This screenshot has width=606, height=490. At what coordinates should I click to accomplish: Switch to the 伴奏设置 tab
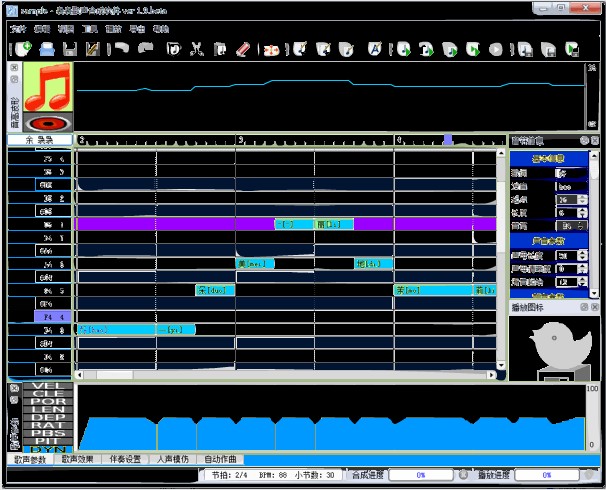click(x=125, y=459)
